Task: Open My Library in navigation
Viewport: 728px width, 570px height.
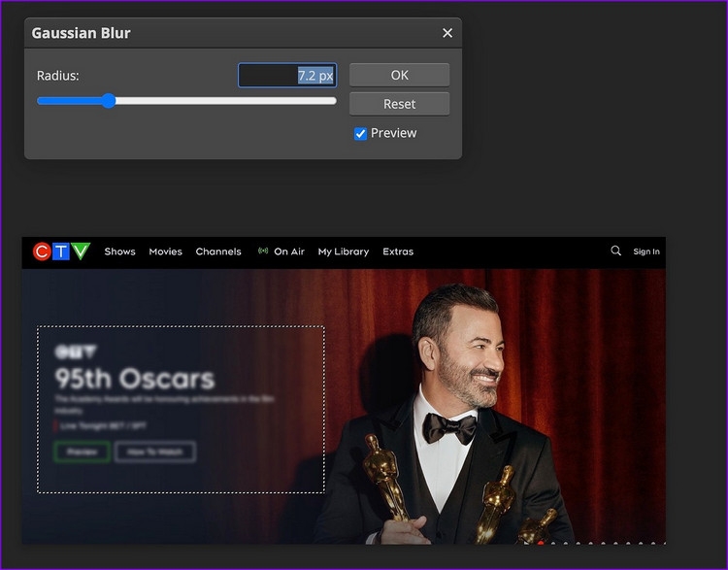Action: (343, 251)
